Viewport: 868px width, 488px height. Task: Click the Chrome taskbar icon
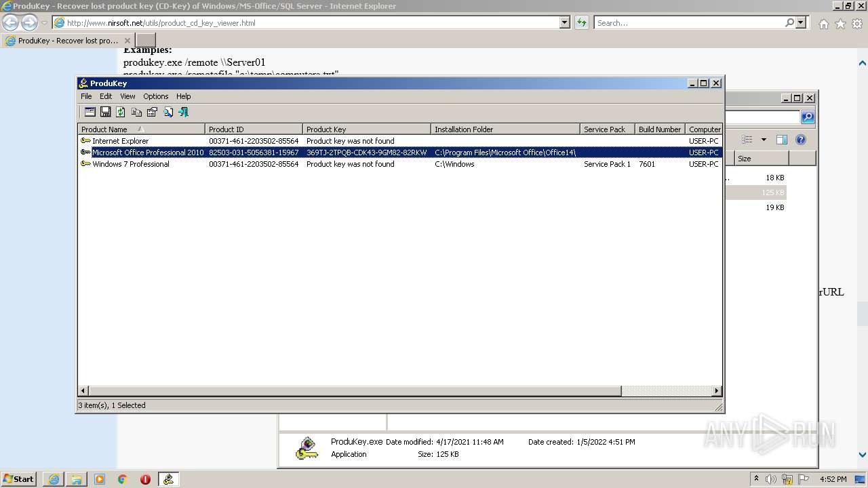[x=123, y=479]
